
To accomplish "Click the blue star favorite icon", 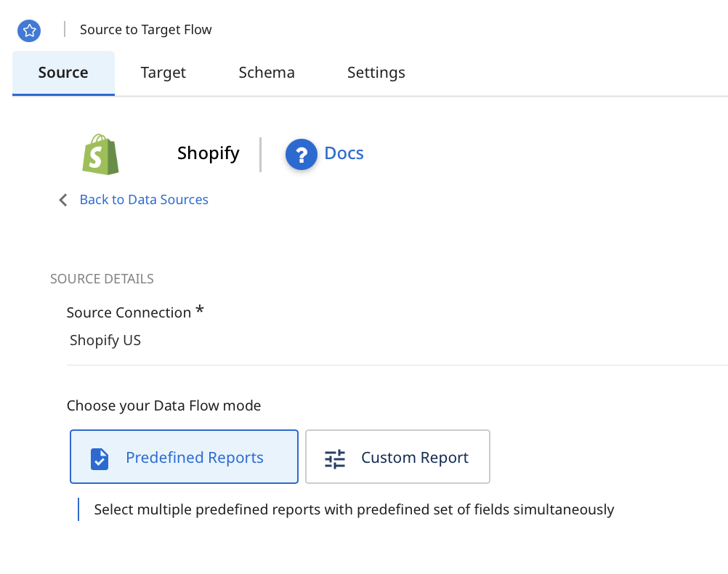I will 29,31.
